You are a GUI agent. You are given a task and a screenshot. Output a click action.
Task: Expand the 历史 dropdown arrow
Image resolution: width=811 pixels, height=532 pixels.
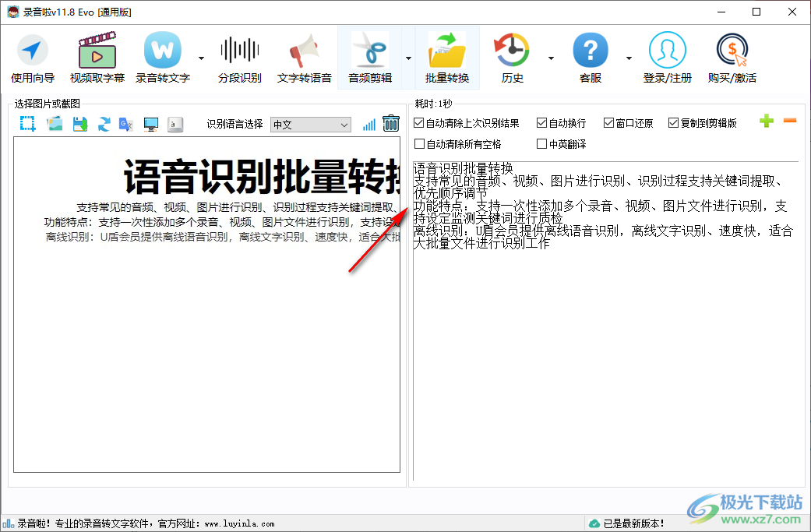tap(551, 58)
